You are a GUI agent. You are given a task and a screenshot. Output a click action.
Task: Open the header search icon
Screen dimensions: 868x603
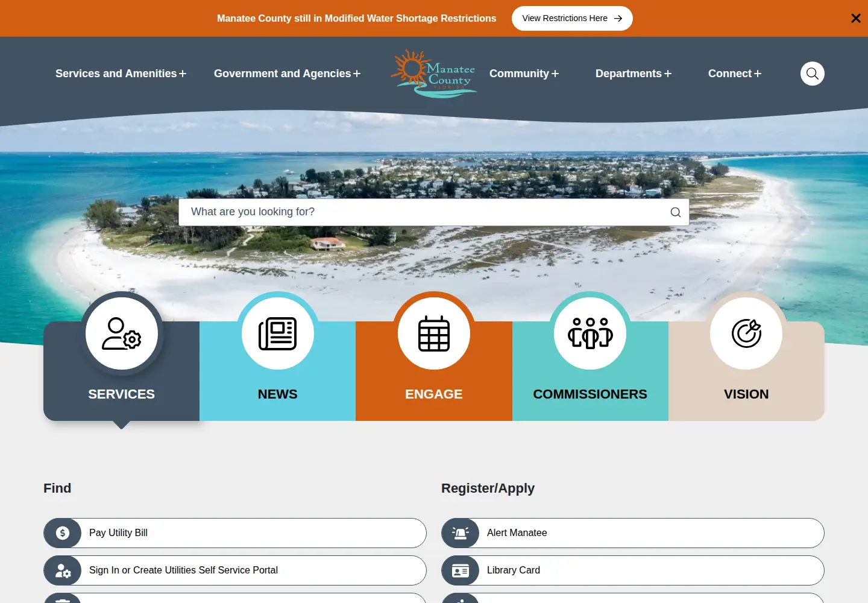pos(812,74)
